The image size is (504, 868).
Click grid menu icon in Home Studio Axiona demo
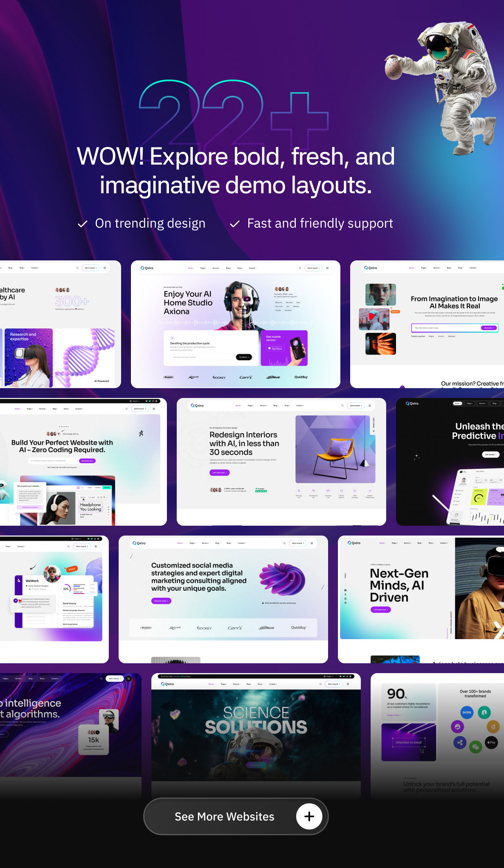[327, 268]
